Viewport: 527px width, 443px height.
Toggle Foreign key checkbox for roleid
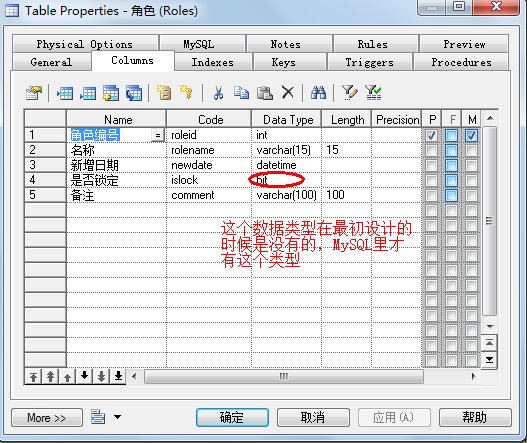[x=451, y=135]
